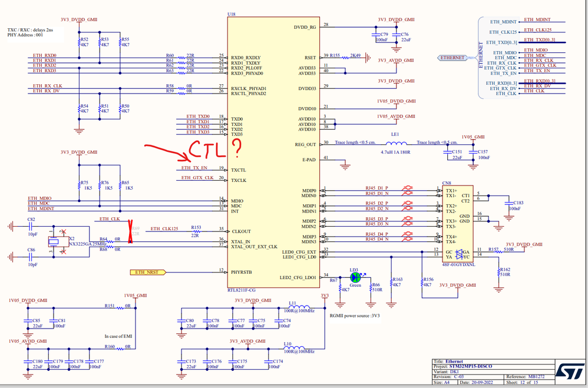
Task: Click the CLKOUT pin name
Action: point(241,231)
